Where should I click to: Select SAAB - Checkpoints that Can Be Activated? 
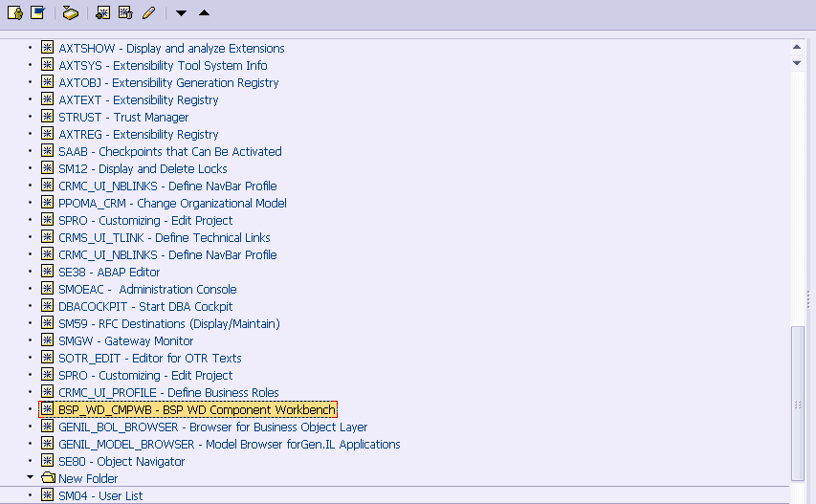pos(170,151)
